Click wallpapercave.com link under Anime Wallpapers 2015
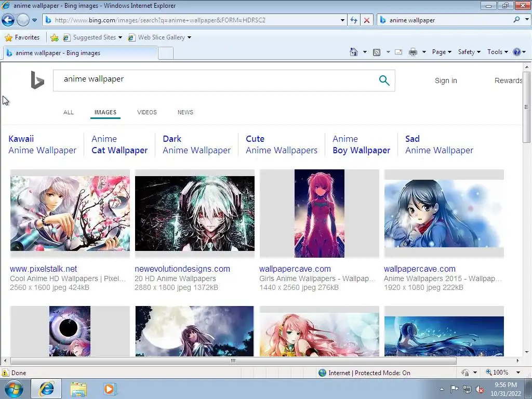This screenshot has width=532, height=399. pos(419,269)
